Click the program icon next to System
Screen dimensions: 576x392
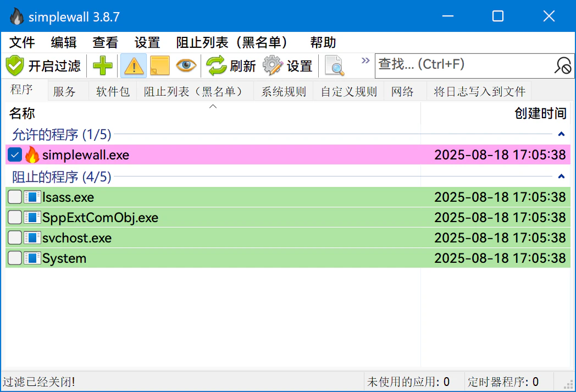[32, 258]
